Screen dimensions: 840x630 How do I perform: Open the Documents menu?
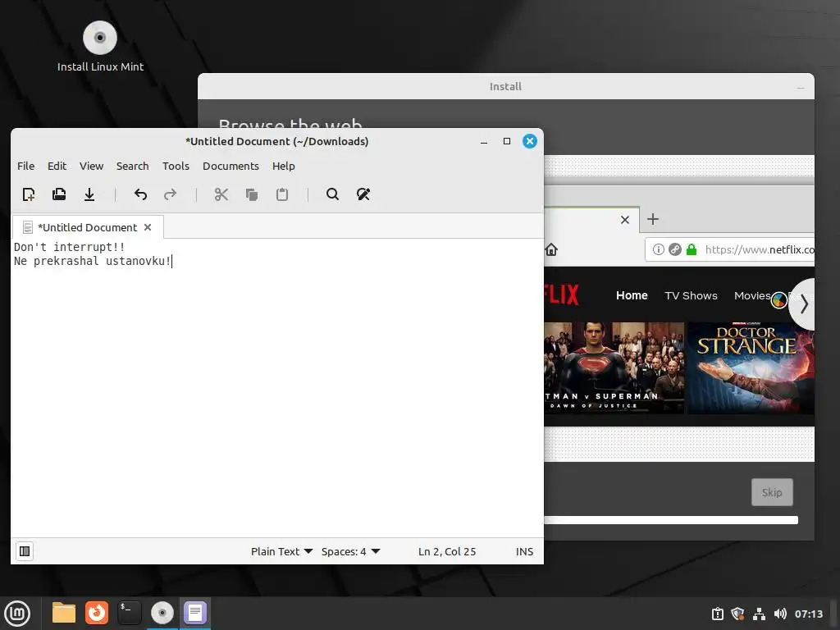tap(231, 166)
